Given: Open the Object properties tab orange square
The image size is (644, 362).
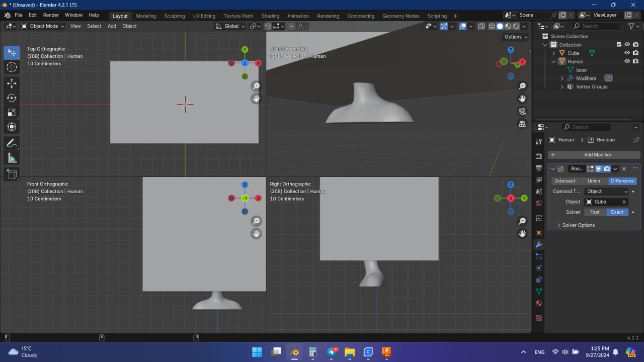Looking at the screenshot, I should (539, 233).
